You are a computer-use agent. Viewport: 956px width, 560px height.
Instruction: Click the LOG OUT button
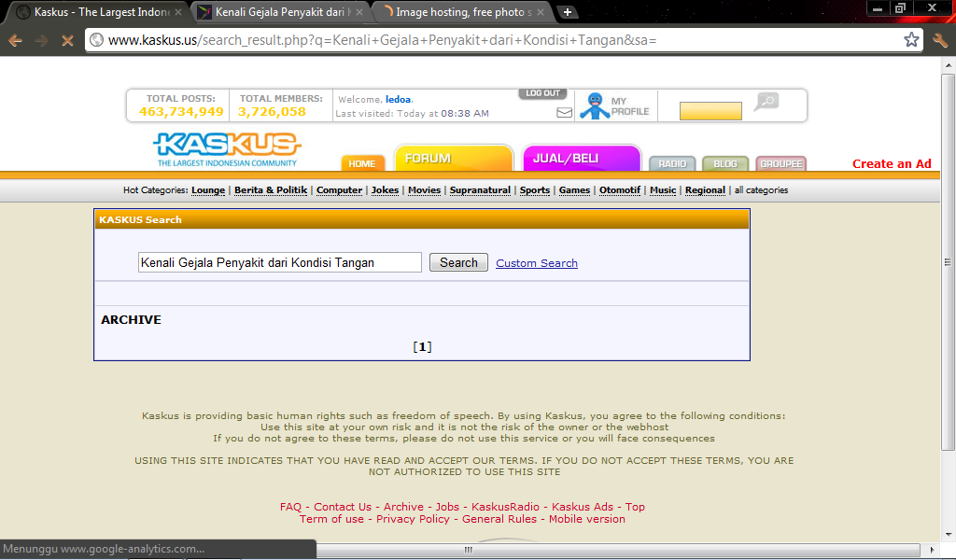542,93
